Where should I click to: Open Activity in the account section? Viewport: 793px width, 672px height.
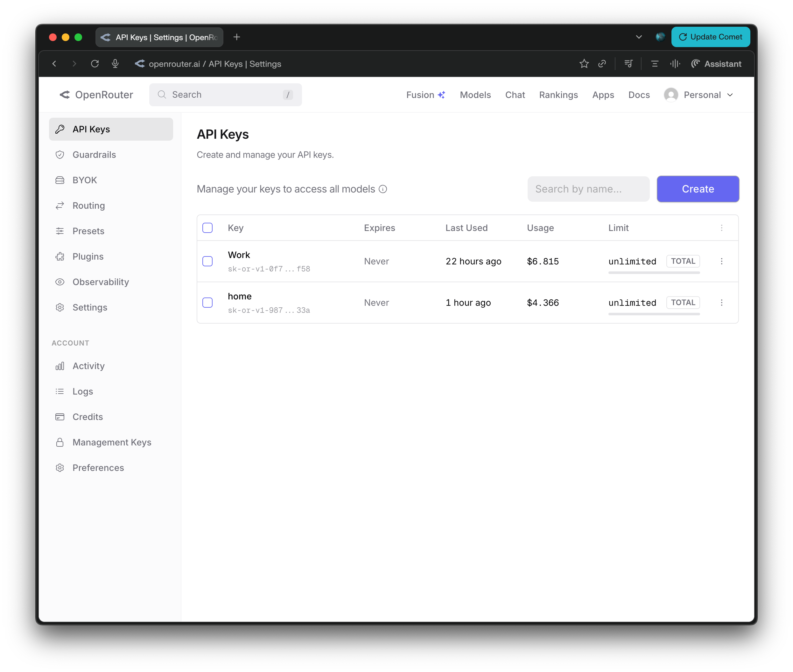coord(111,366)
